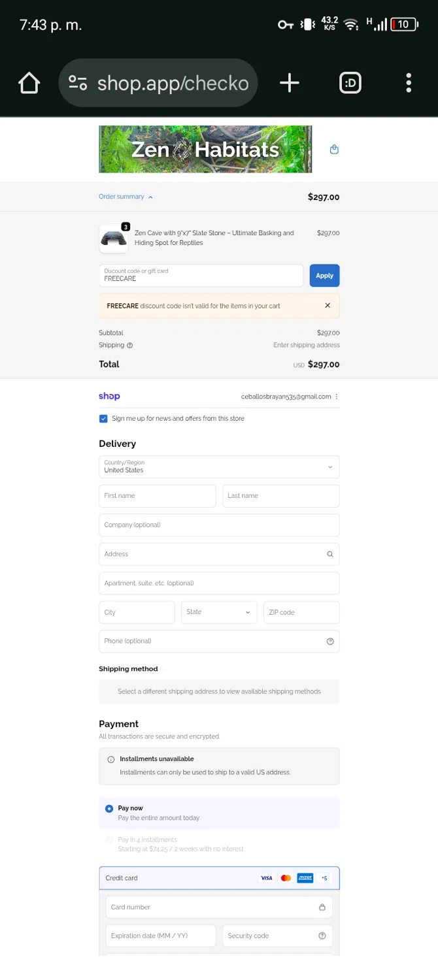Image resolution: width=438 pixels, height=980 pixels.
Task: Open the tab switcher
Action: click(x=350, y=83)
